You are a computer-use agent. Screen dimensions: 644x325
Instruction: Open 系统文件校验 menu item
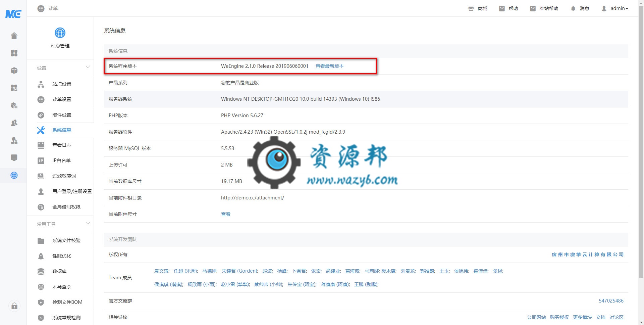pos(66,240)
